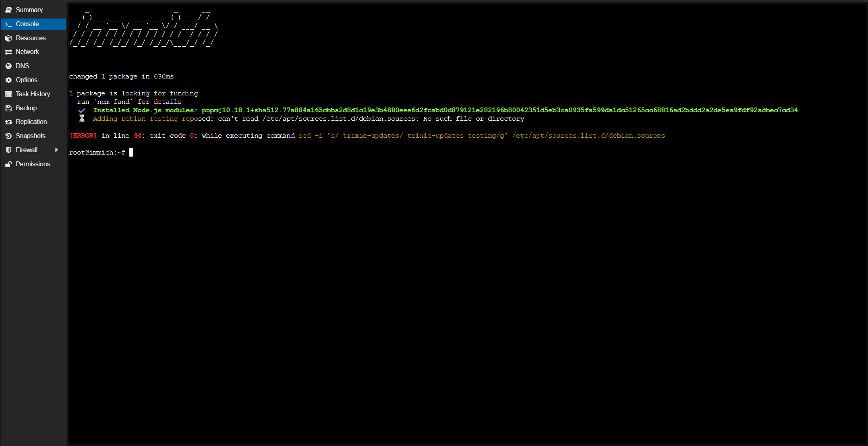
Task: Go to the Snapshots section
Action: click(x=30, y=136)
